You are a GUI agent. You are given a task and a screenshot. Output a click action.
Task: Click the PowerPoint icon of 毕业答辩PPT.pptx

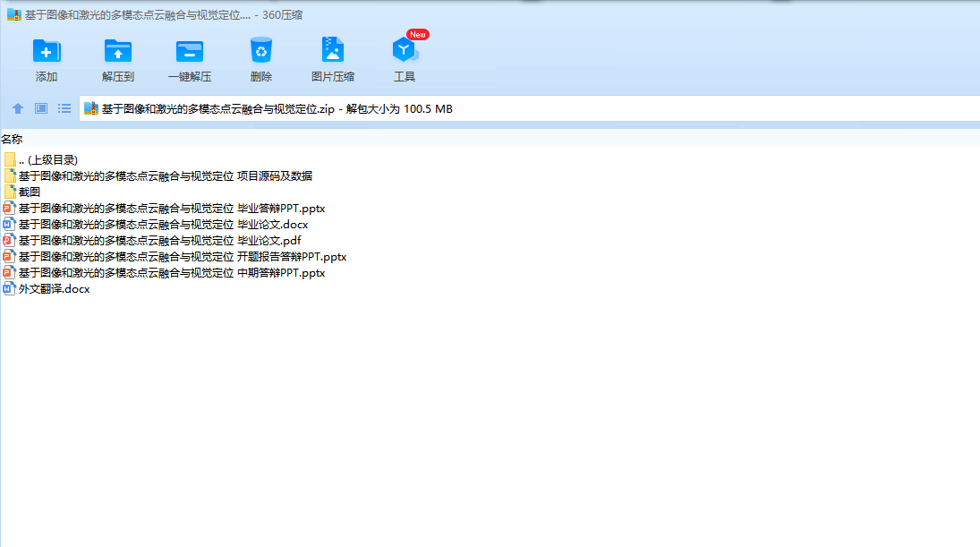tap(9, 209)
